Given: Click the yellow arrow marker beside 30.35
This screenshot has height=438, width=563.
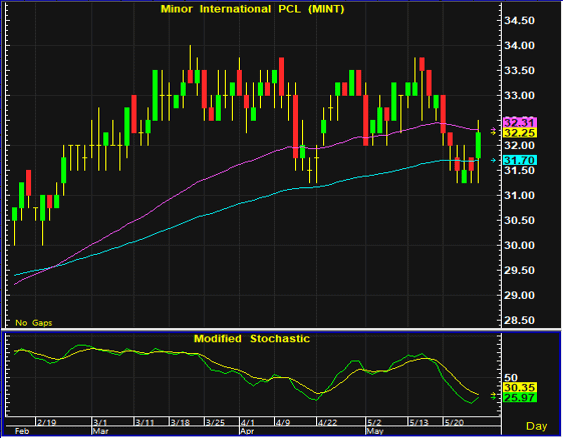Looking at the screenshot, I should coord(494,394).
